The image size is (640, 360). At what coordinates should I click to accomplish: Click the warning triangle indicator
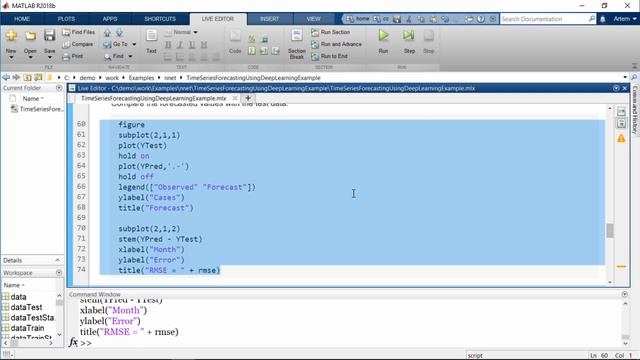tap(621, 138)
